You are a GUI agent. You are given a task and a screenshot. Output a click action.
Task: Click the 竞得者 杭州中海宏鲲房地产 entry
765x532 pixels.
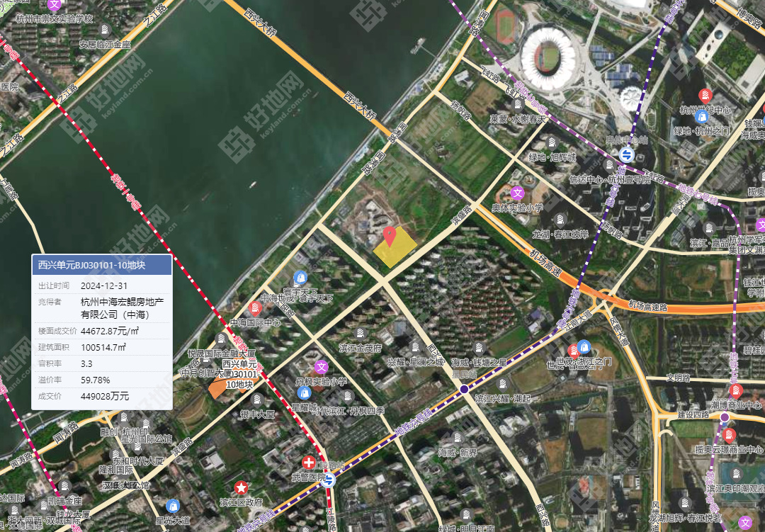[102, 308]
